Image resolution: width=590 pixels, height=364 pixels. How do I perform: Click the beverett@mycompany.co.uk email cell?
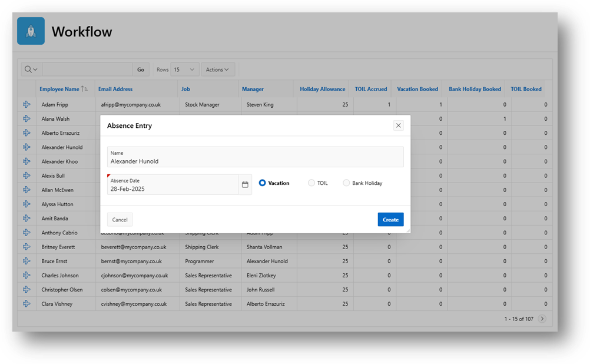[x=134, y=247]
